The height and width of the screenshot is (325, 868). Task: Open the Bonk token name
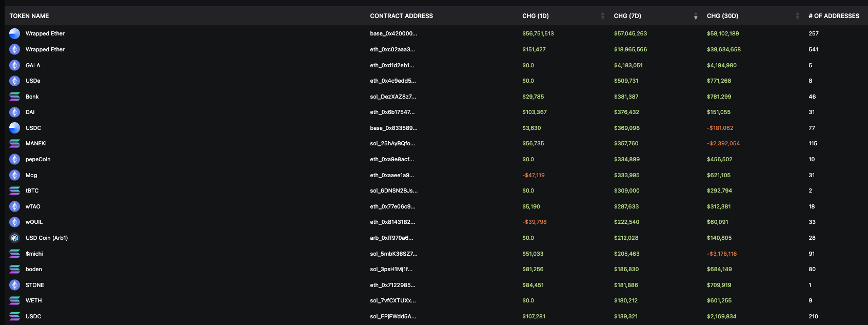(x=32, y=97)
